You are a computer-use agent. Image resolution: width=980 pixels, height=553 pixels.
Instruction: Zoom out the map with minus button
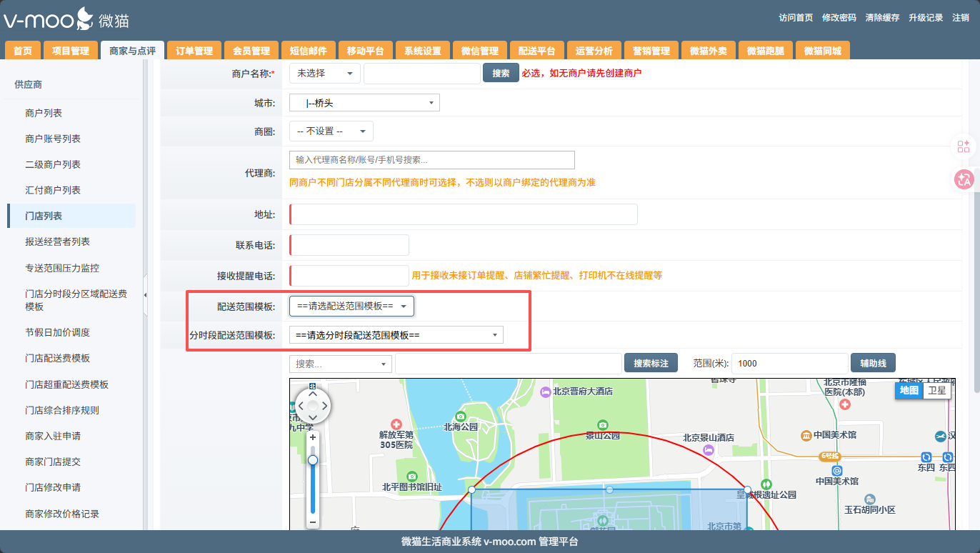(x=313, y=522)
